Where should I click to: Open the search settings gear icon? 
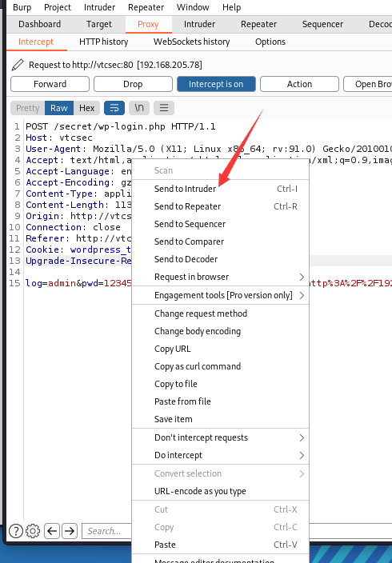(33, 531)
